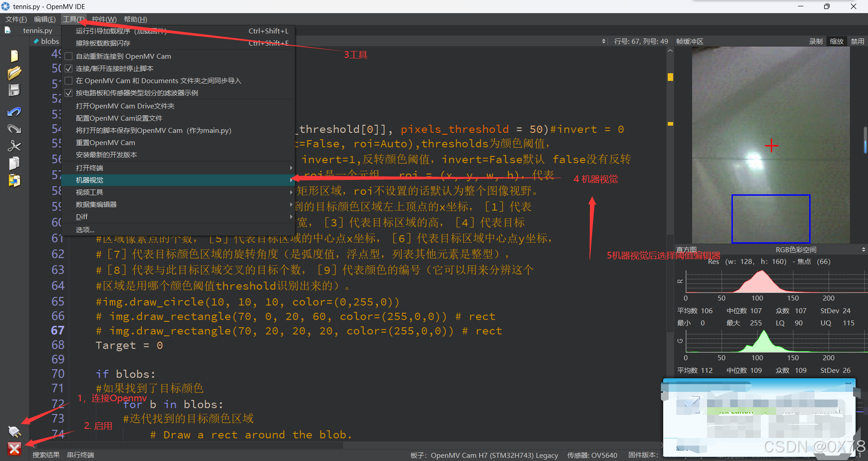
Task: Switch to the tennis.py document tab
Action: click(38, 30)
